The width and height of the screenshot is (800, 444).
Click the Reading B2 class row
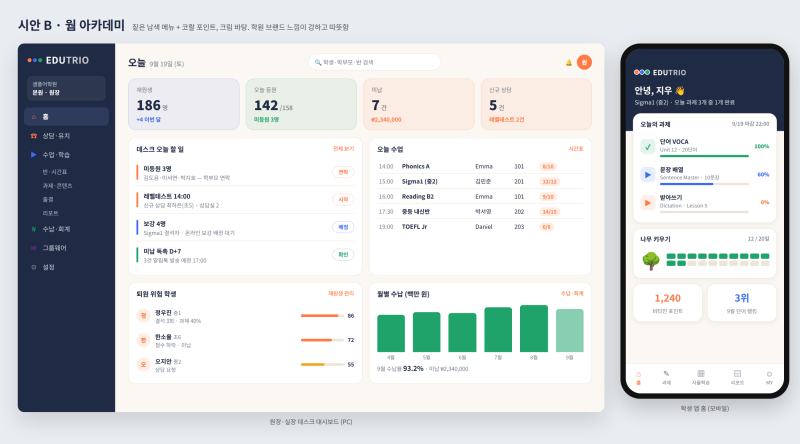(x=480, y=196)
